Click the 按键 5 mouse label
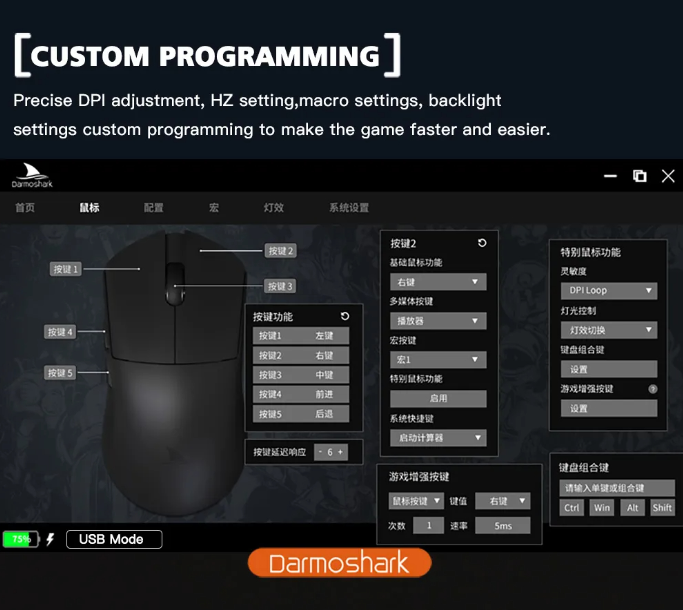 (x=60, y=373)
